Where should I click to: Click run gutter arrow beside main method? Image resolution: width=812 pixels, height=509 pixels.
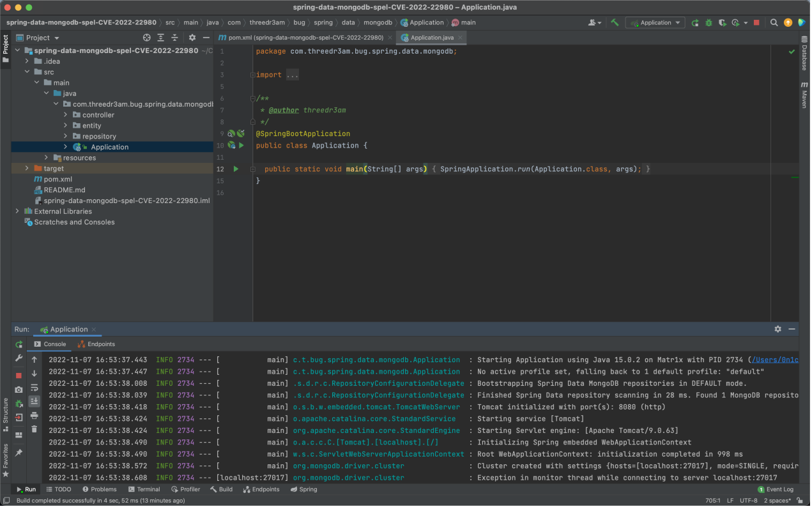tap(236, 169)
